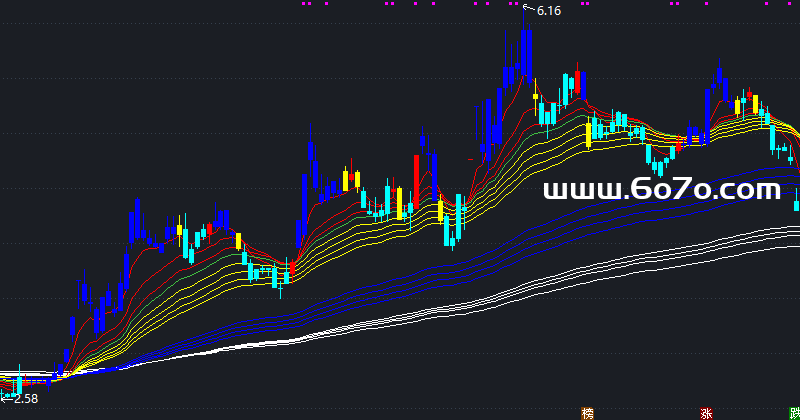Screen dimensions: 800x420
Task: Select the tall red candlestick mid-chart
Action: [x=416, y=178]
